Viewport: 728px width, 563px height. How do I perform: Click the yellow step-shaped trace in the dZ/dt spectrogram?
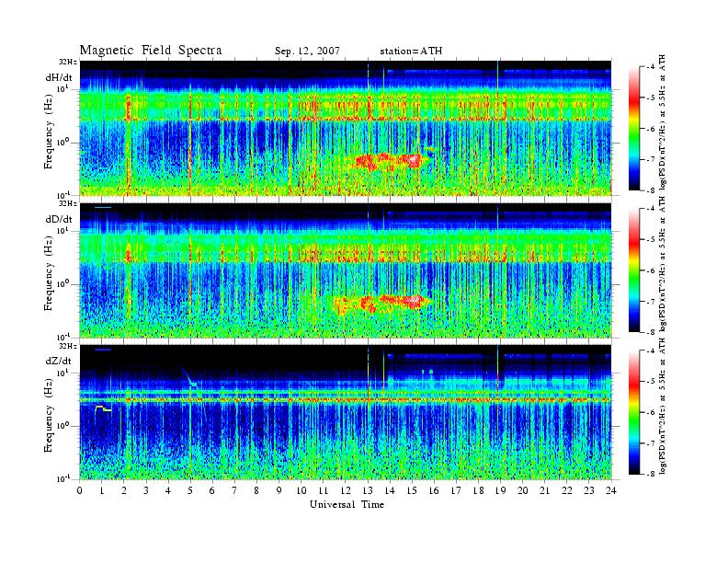pos(103,408)
